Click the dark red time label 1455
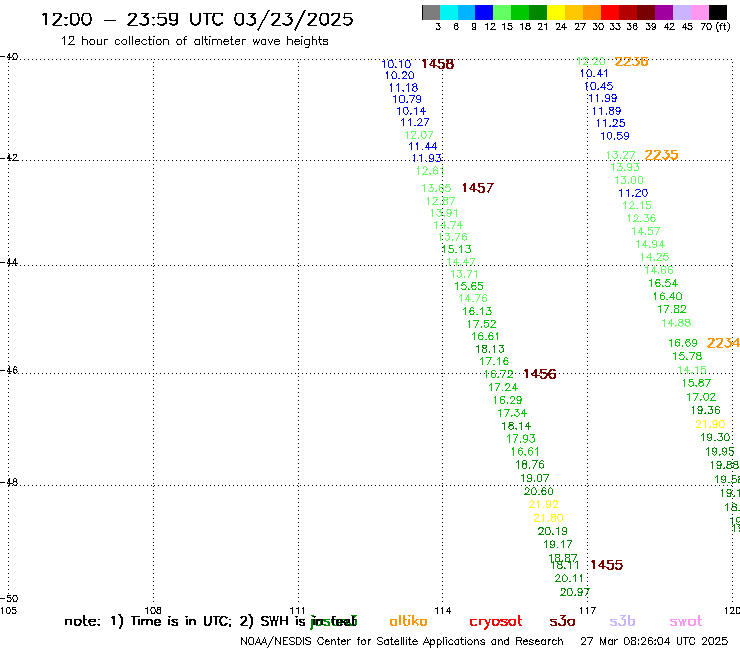Screen dimensions: 740x650 tap(606, 565)
